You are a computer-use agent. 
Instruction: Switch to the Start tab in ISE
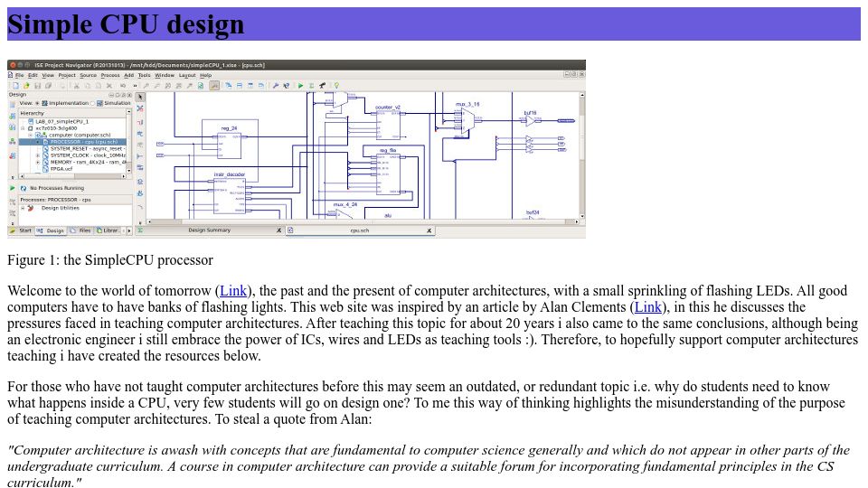click(x=21, y=230)
